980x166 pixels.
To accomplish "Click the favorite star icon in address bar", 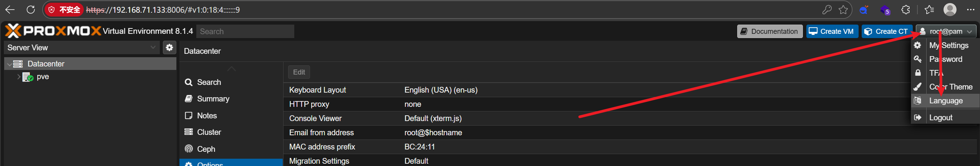I will [x=843, y=10].
